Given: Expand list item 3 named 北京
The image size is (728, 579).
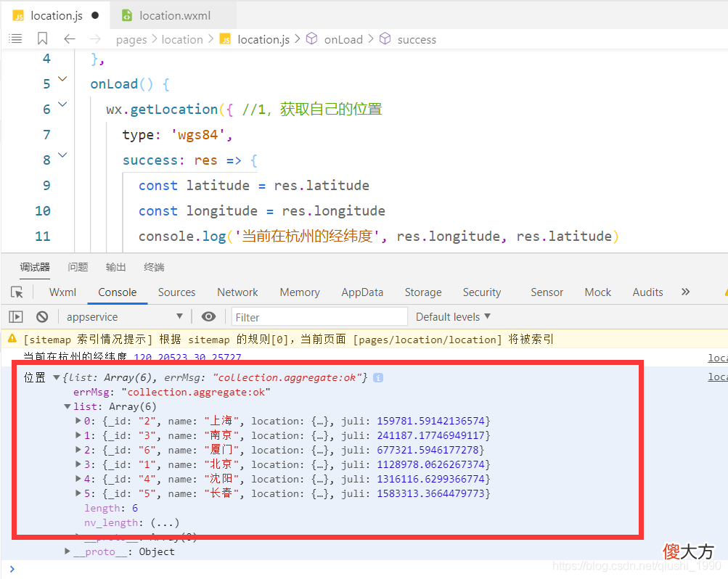Looking at the screenshot, I should pos(78,464).
